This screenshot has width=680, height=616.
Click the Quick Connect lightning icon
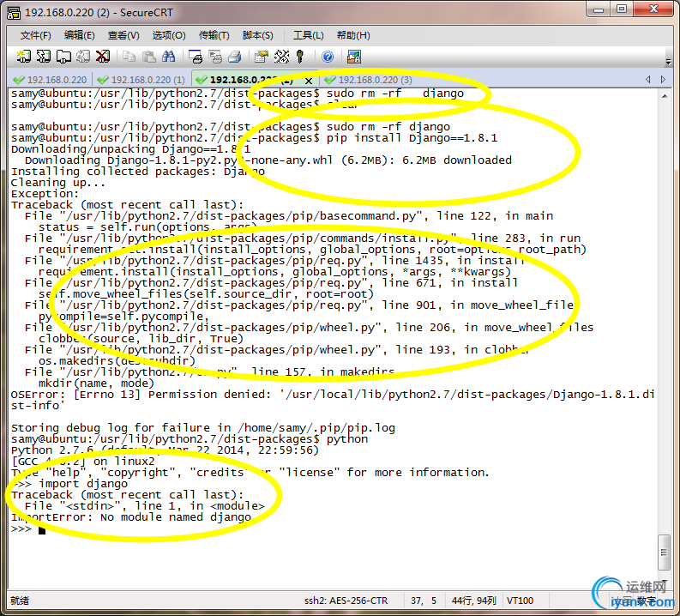pos(44,57)
